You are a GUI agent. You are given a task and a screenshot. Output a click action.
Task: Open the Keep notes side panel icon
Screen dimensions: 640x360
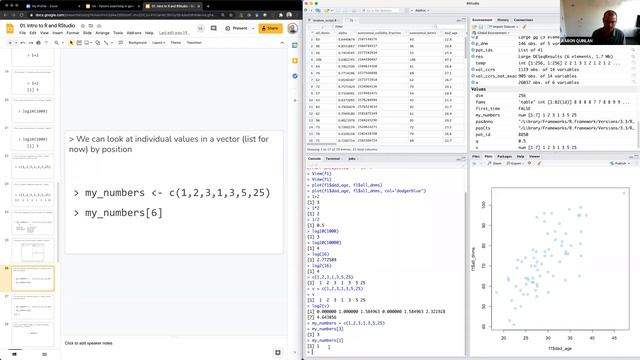point(295,61)
